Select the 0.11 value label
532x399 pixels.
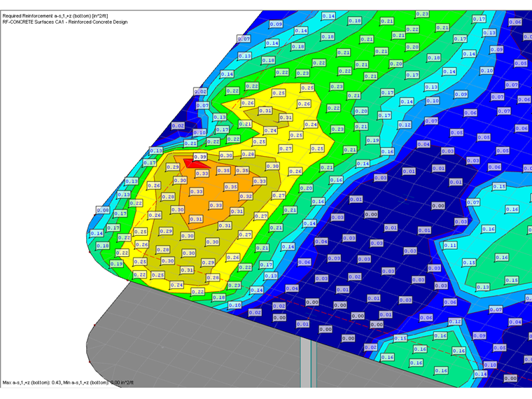[450, 245]
